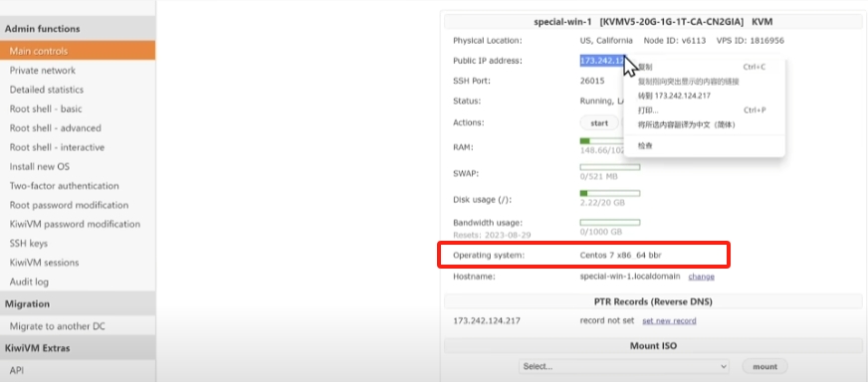868x382 pixels.
Task: Open SSH keys page
Action: point(28,244)
